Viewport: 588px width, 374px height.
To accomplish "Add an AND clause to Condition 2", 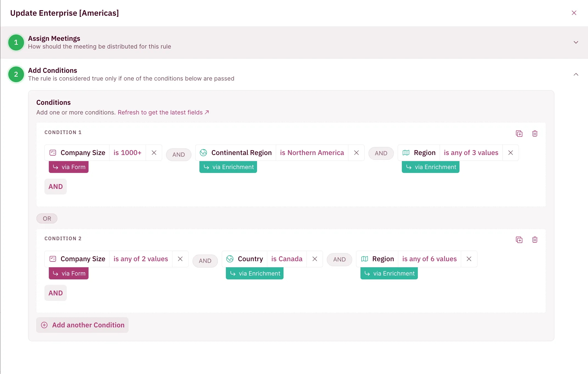I will 55,293.
